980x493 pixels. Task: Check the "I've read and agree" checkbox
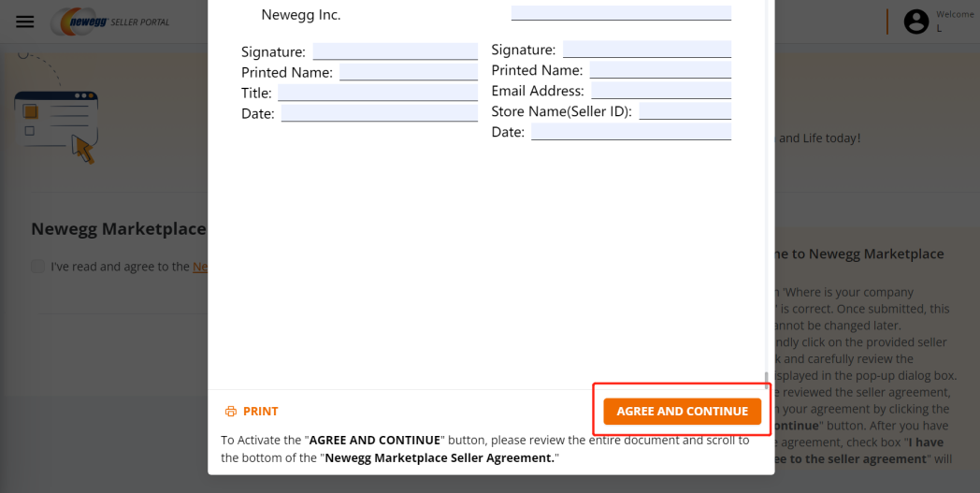[37, 267]
